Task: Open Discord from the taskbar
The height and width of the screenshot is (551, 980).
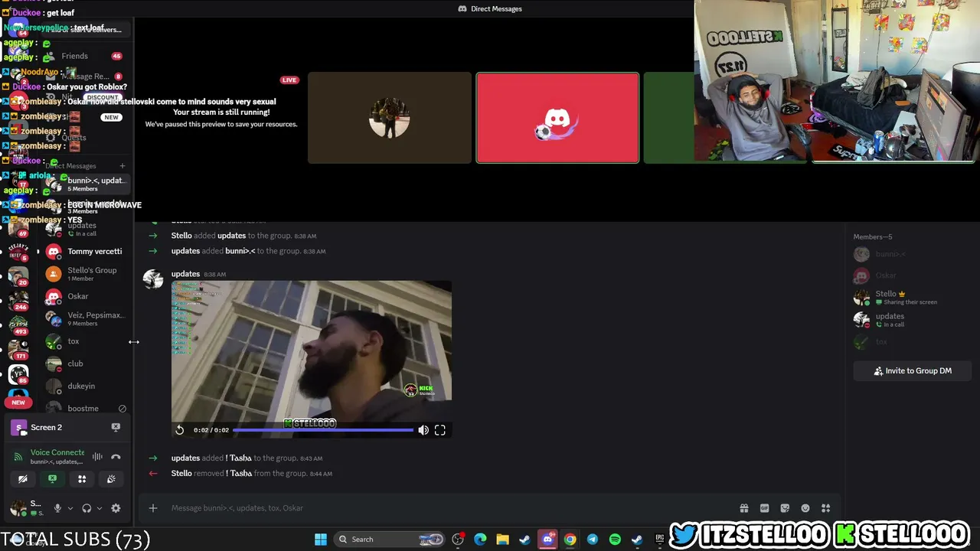Action: pyautogui.click(x=547, y=540)
